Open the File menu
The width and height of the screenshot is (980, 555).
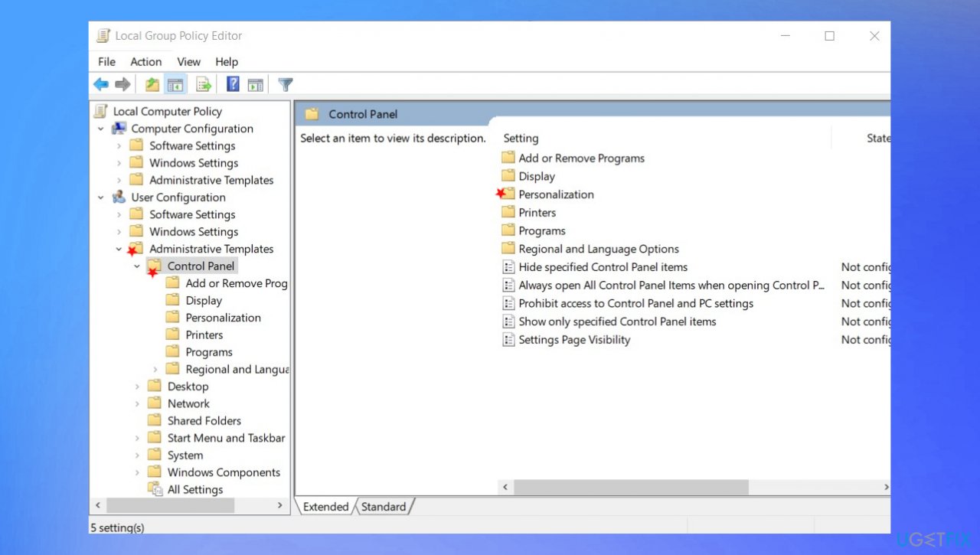(x=107, y=62)
